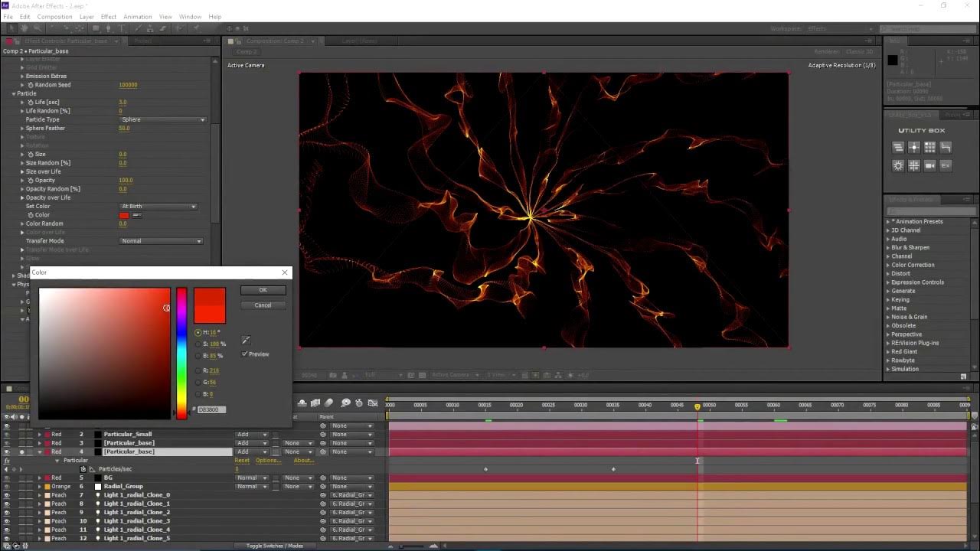Click Utility Box Ex icon
Screen dimensions: 980x551
(946, 165)
